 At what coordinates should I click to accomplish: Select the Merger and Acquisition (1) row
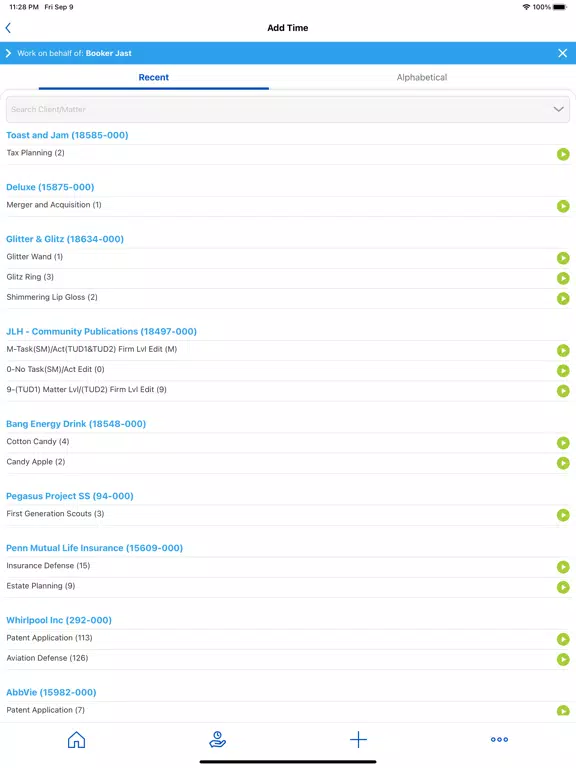pos(288,206)
